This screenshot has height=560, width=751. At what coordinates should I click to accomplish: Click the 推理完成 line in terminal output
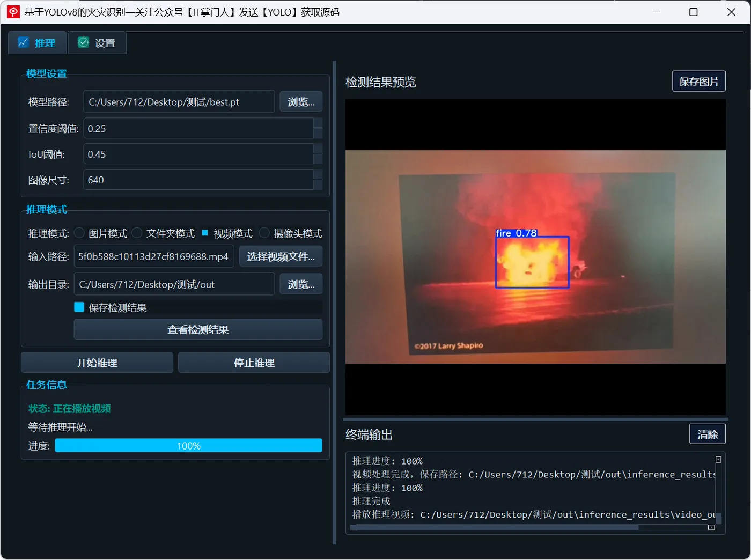371,501
